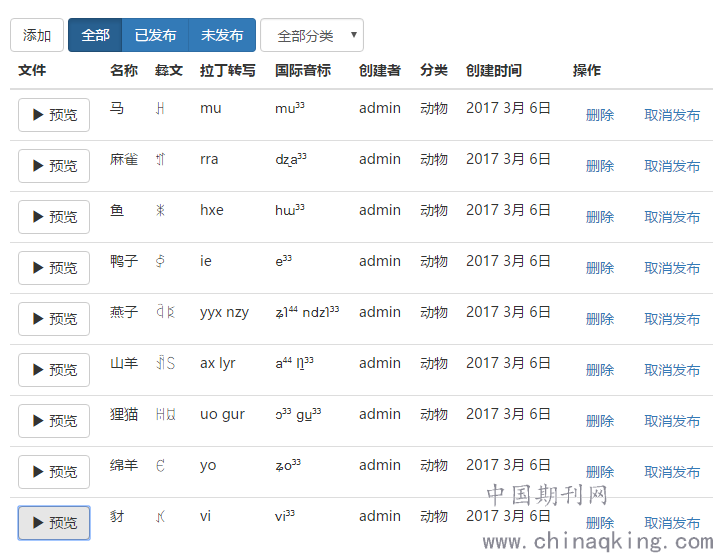
Task: Delete the 绵羊 entry
Action: 600,472
